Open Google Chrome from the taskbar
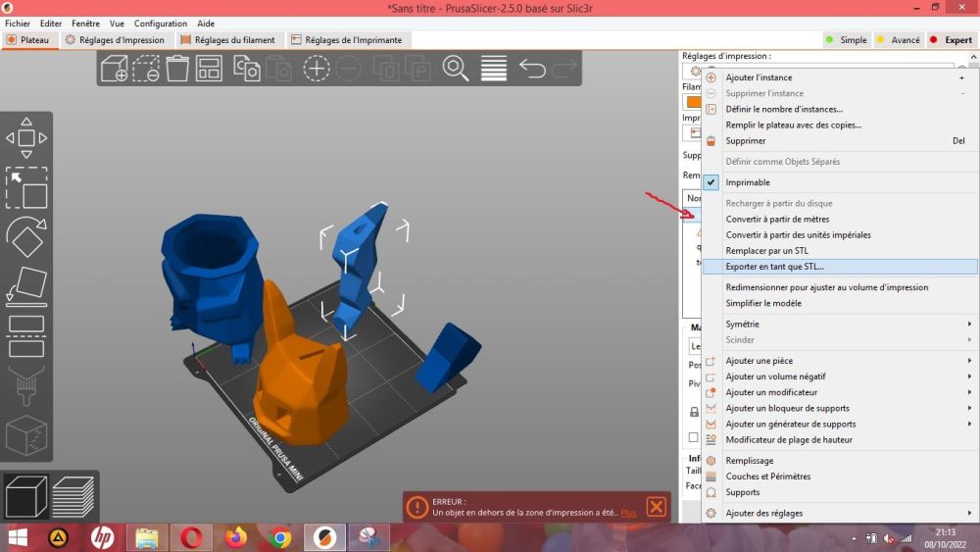980x552 pixels. pos(280,537)
